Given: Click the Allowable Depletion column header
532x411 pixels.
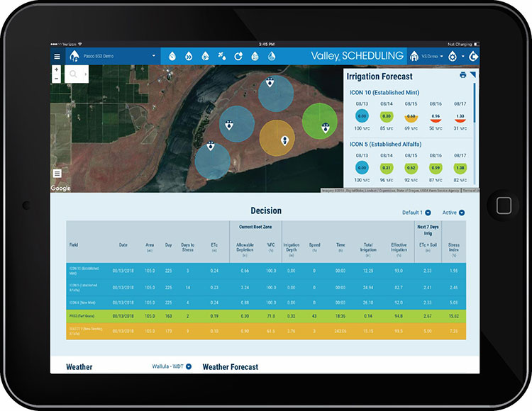Looking at the screenshot, I should coord(245,249).
